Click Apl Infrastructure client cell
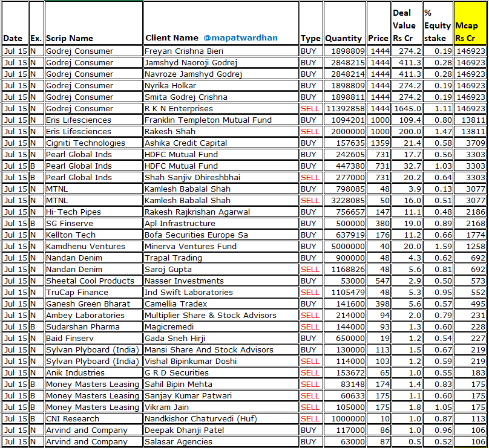 (221, 224)
